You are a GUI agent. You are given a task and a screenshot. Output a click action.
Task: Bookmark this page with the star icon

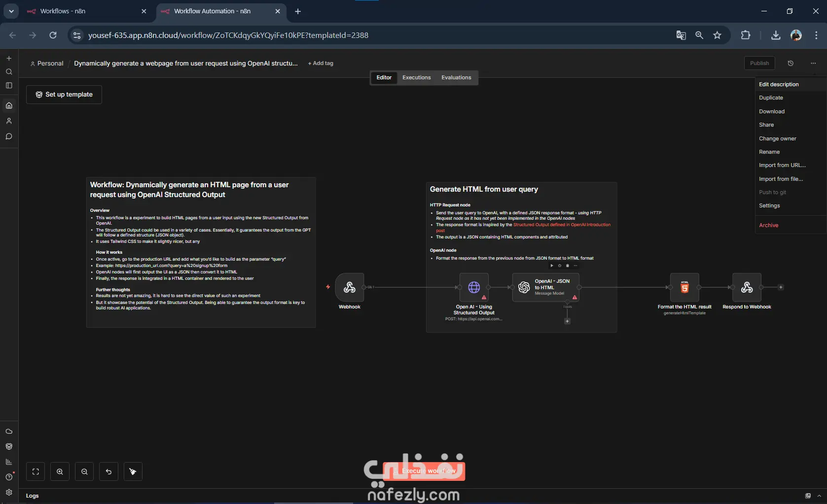click(x=717, y=35)
